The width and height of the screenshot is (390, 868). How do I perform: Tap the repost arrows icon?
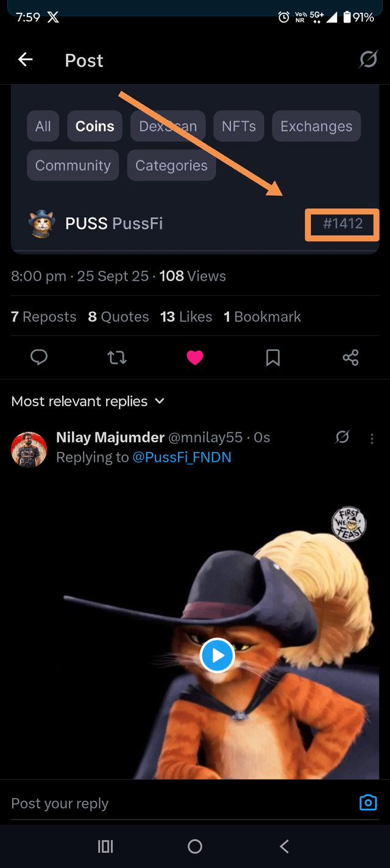click(x=117, y=357)
